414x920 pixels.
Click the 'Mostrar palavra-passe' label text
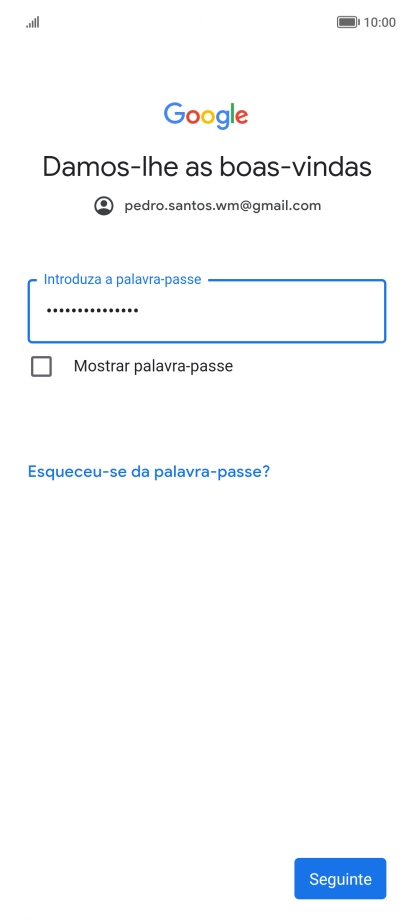(153, 366)
